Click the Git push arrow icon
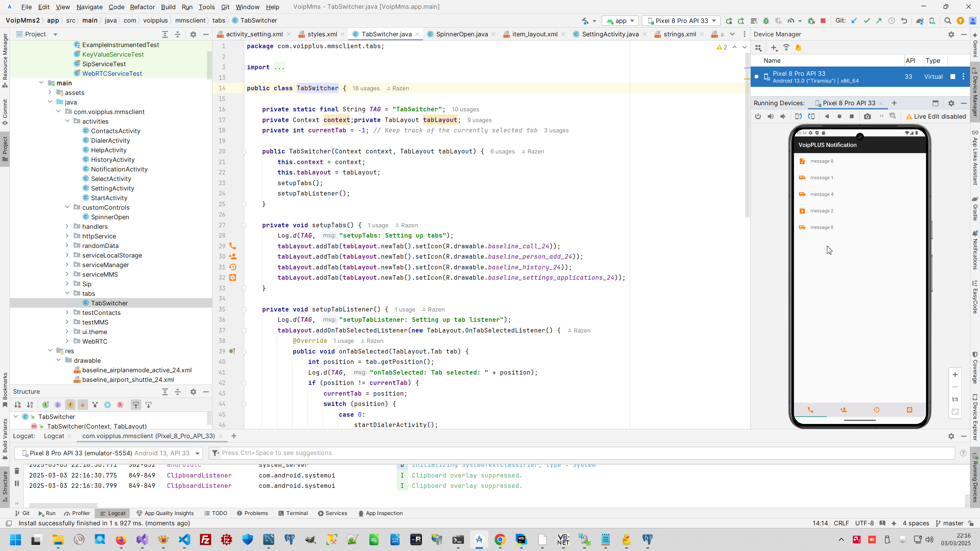The width and height of the screenshot is (980, 551). 879,21
